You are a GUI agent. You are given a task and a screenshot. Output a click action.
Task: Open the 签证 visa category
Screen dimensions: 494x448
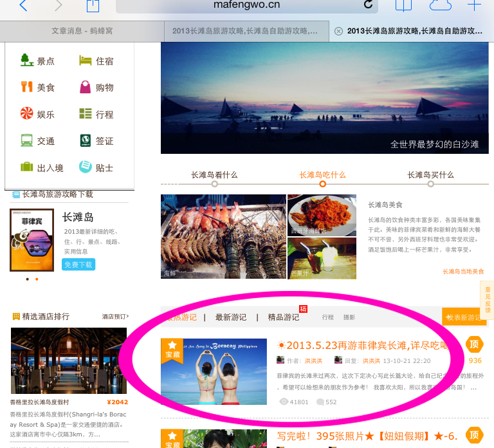(96, 141)
